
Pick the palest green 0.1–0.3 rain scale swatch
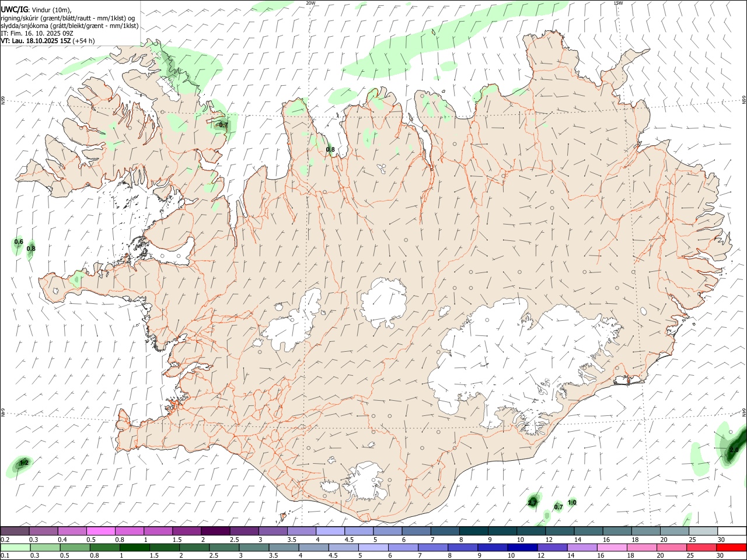pyautogui.click(x=15, y=548)
